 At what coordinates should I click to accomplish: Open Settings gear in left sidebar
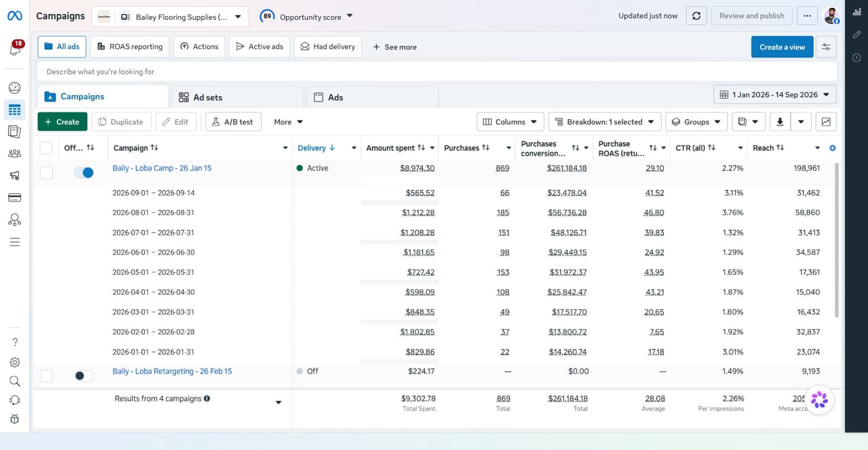point(15,362)
